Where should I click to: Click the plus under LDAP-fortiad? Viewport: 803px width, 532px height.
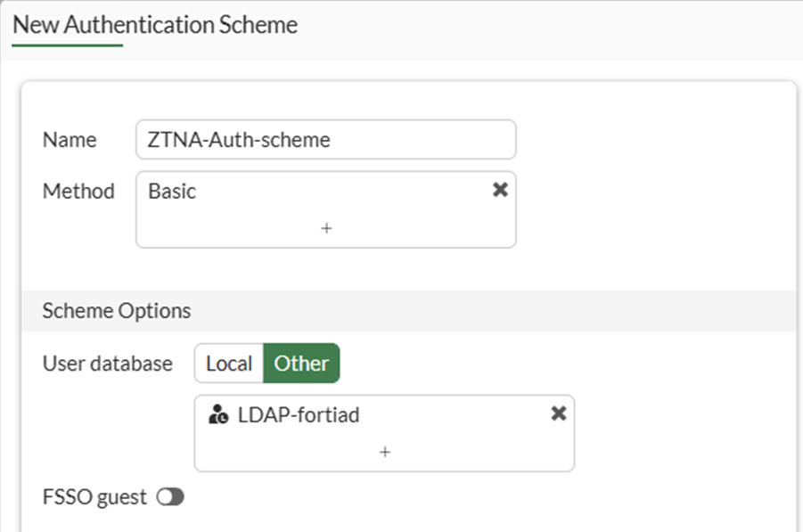pyautogui.click(x=385, y=452)
